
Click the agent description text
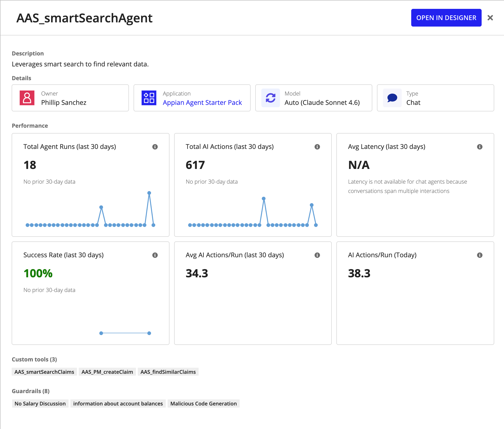(80, 64)
